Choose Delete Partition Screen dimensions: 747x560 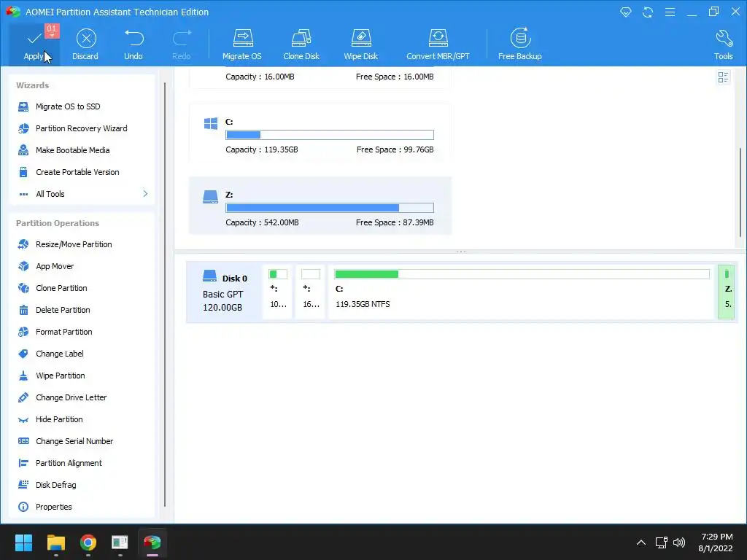[63, 310]
